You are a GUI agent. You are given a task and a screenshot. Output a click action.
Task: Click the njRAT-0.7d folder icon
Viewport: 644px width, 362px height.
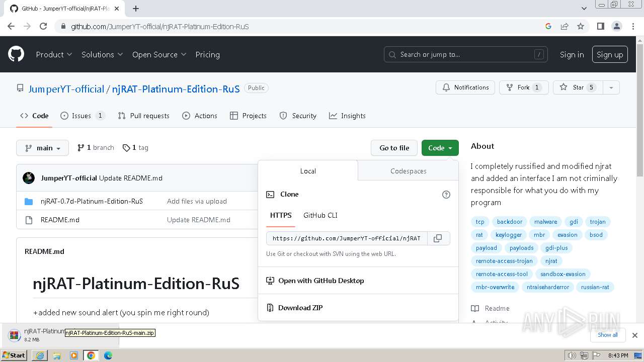(x=29, y=202)
